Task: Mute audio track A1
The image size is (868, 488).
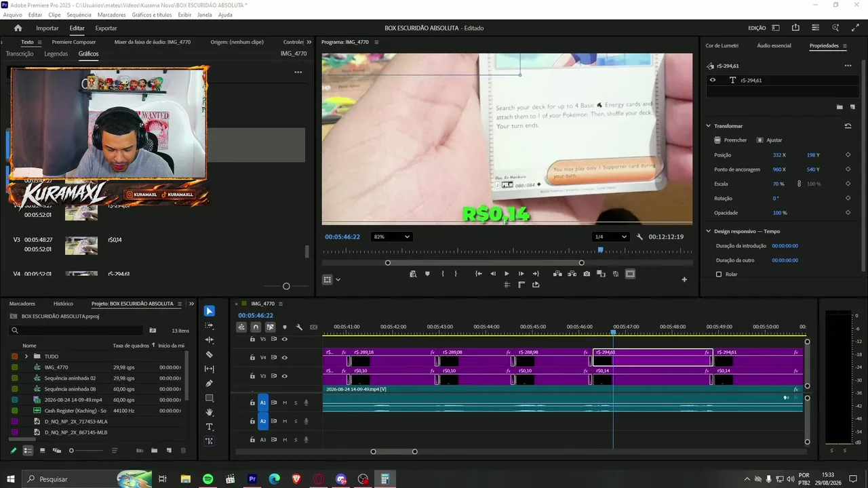Action: 285,403
